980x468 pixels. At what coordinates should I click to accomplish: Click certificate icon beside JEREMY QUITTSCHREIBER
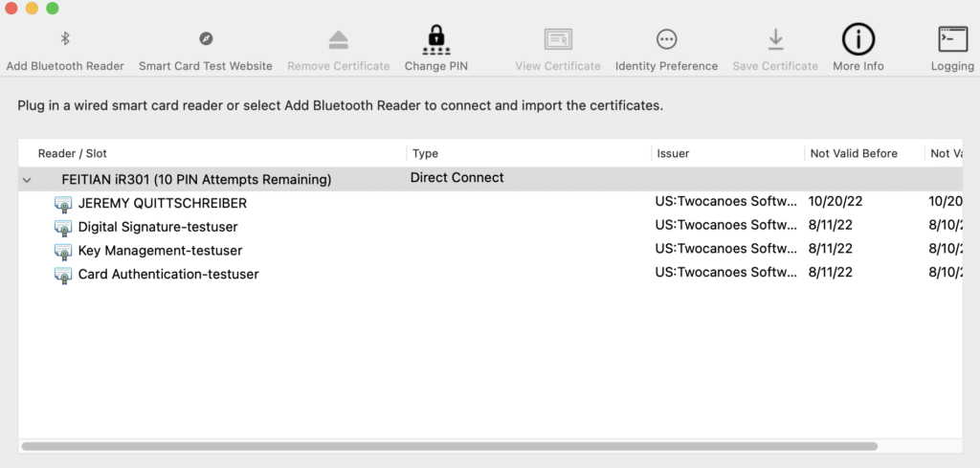63,204
